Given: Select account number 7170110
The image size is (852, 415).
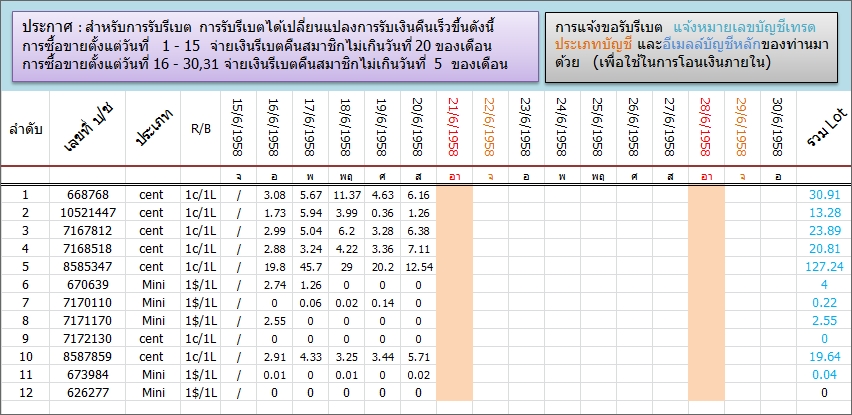Looking at the screenshot, I should pyautogui.click(x=88, y=303).
